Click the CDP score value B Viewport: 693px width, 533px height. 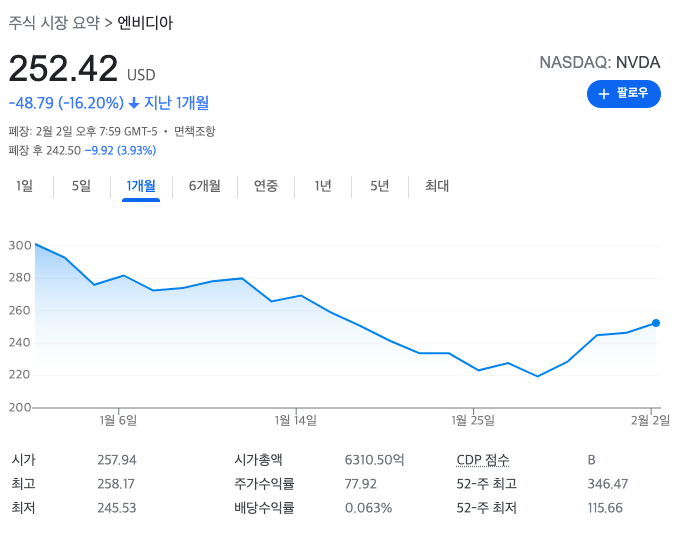[591, 460]
